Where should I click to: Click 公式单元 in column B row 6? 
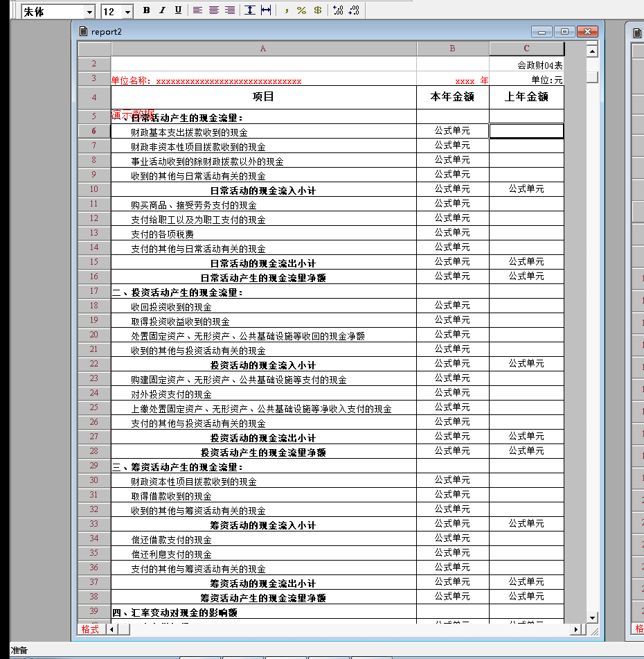coord(452,131)
